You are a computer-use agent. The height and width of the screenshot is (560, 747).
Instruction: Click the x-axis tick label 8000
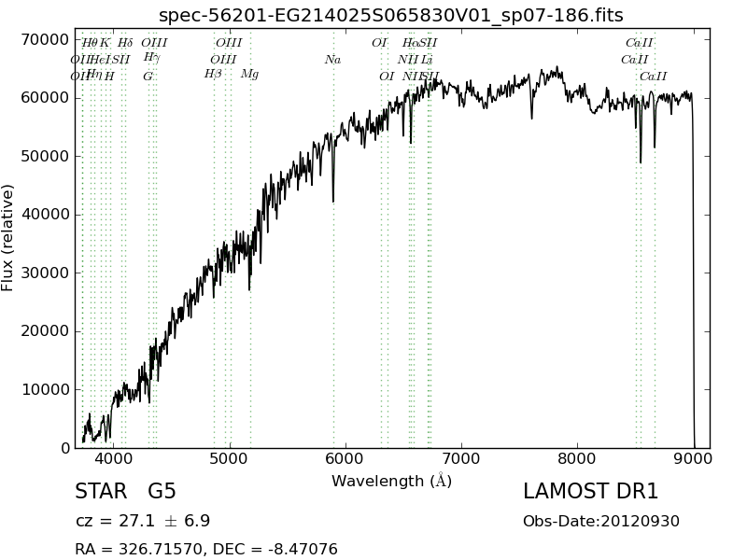[x=577, y=459]
